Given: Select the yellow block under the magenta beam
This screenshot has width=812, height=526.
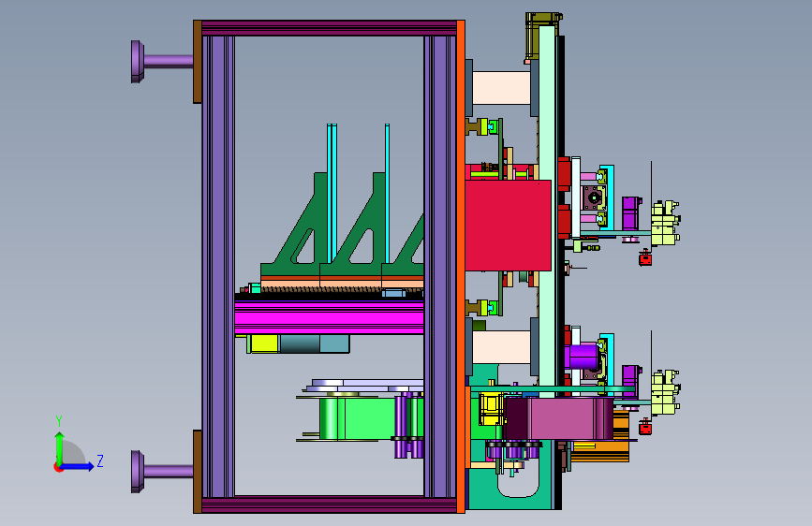Looking at the screenshot, I should (264, 343).
